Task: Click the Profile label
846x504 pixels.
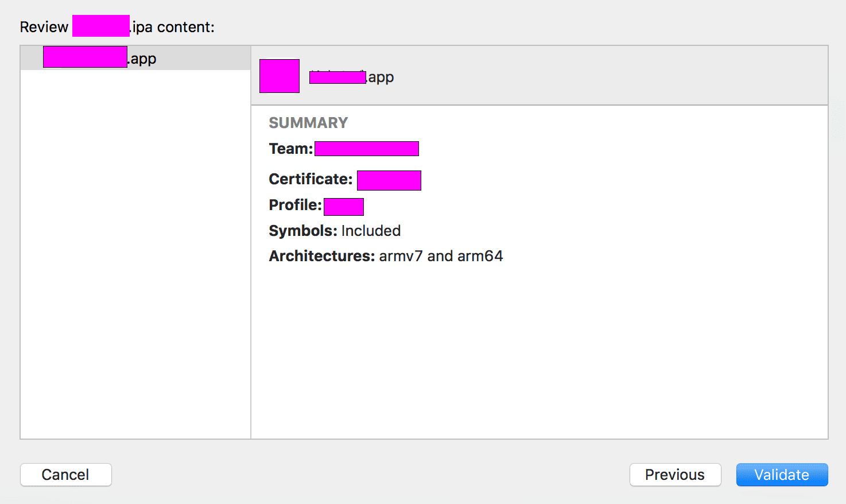Action: tap(295, 205)
